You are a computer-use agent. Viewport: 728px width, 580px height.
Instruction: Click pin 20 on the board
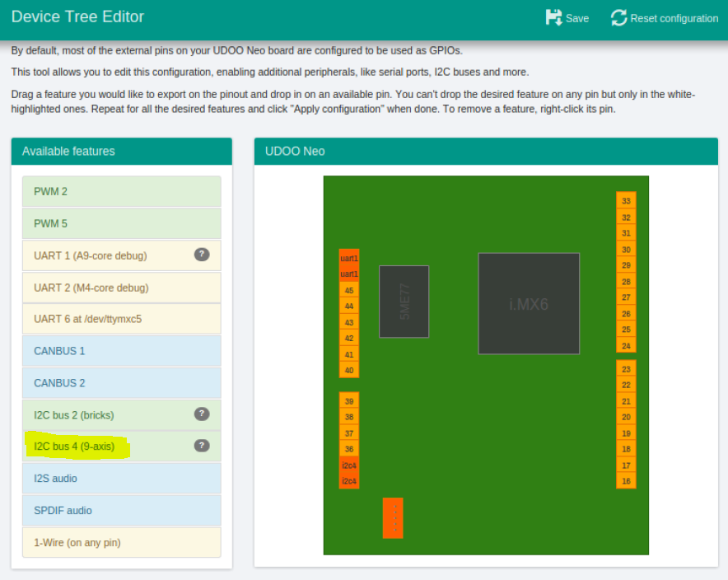[627, 417]
